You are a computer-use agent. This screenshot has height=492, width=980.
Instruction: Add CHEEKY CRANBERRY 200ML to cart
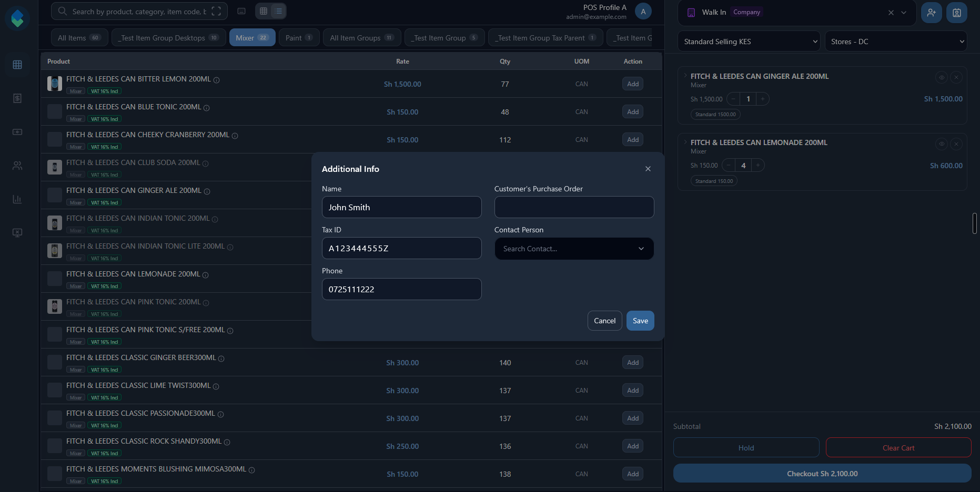click(x=633, y=139)
